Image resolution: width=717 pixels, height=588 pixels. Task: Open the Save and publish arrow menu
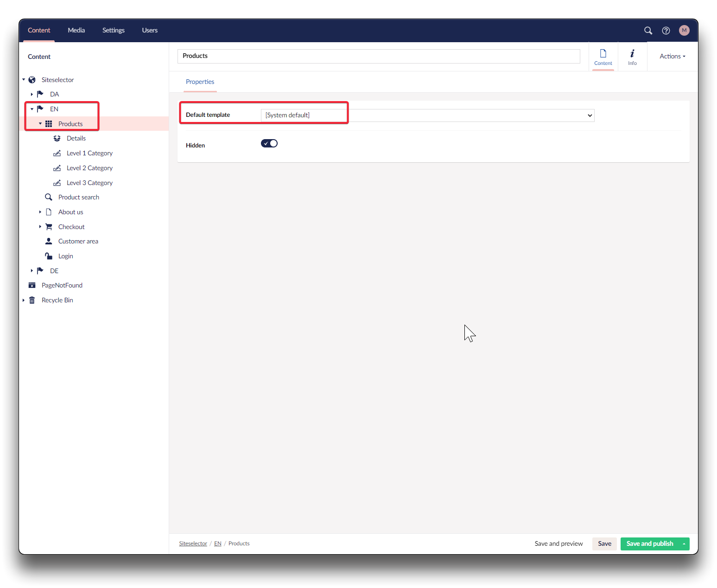[x=684, y=544]
